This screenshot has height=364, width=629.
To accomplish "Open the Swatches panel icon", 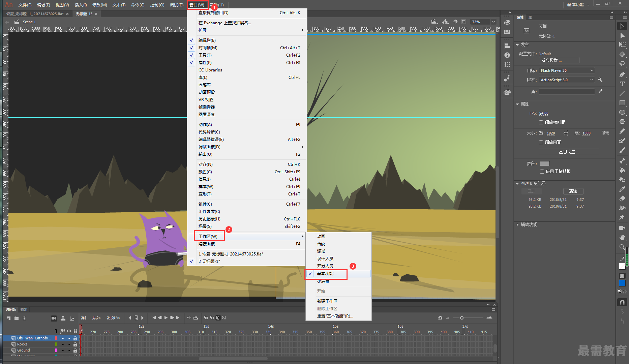I will pyautogui.click(x=507, y=32).
